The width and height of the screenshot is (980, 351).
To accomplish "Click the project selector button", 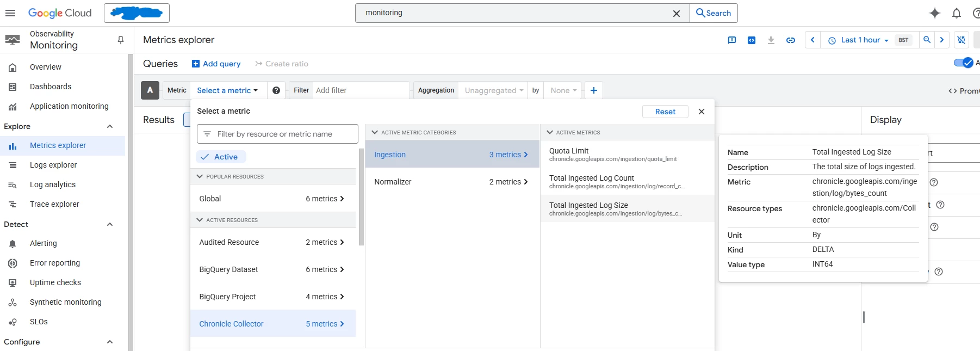I will point(137,13).
